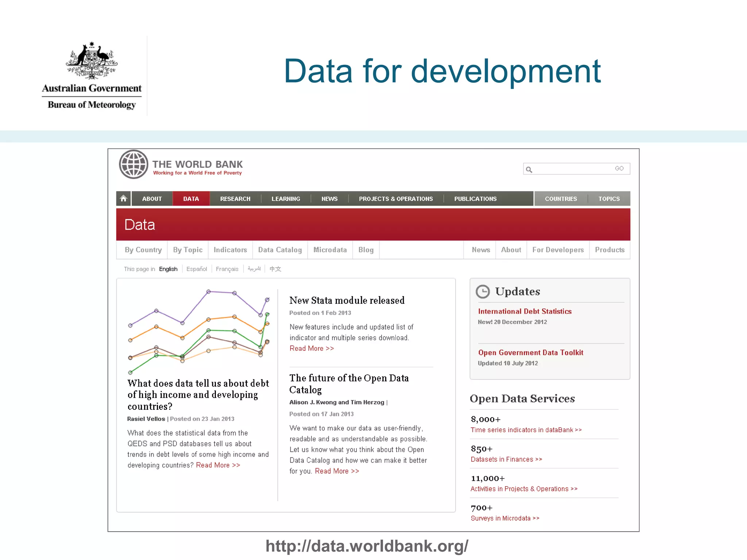Select the News sub-tab

coord(481,250)
